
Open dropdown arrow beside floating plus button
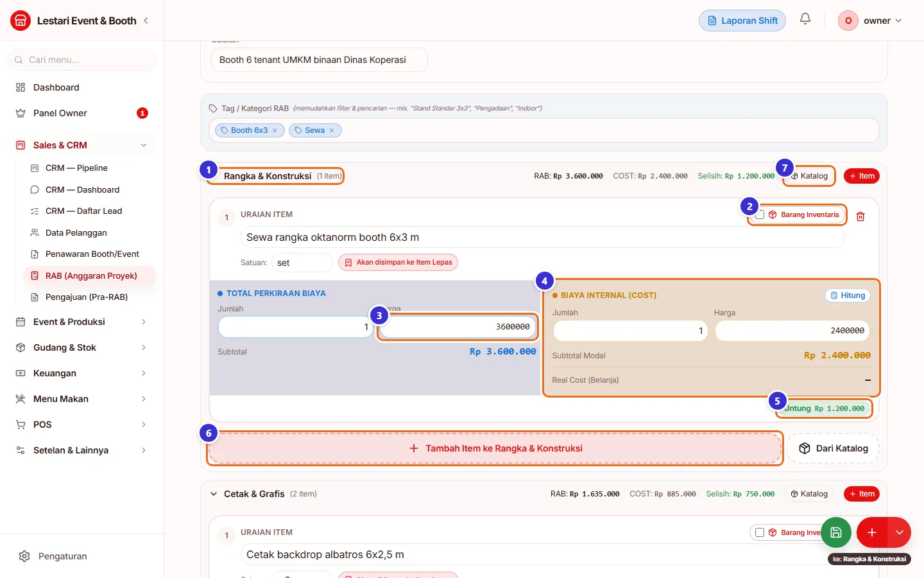(x=900, y=532)
